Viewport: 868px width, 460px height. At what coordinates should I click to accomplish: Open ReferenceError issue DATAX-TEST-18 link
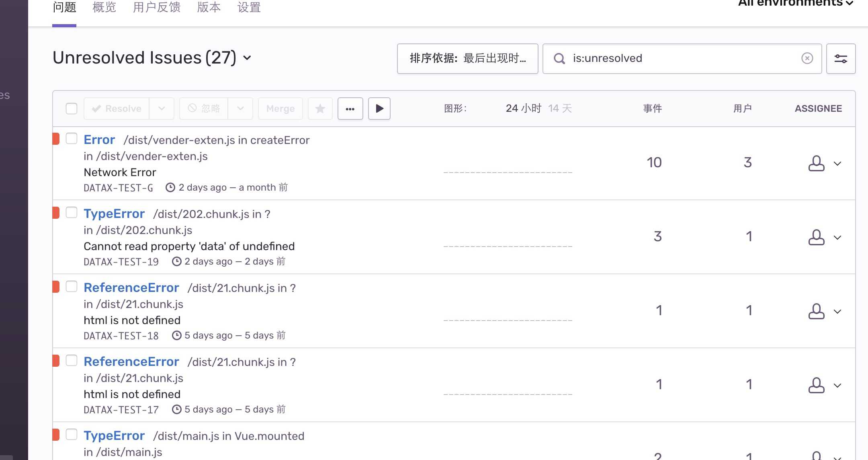[131, 287]
